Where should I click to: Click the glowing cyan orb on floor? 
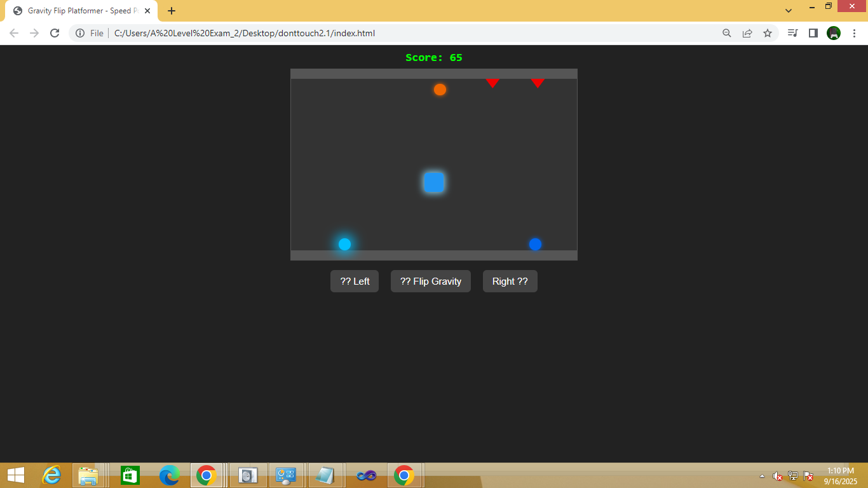[x=344, y=244]
